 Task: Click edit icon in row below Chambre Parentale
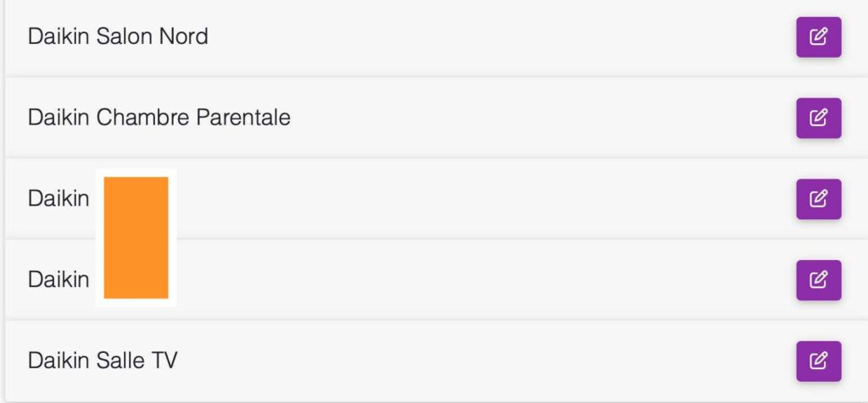(818, 199)
